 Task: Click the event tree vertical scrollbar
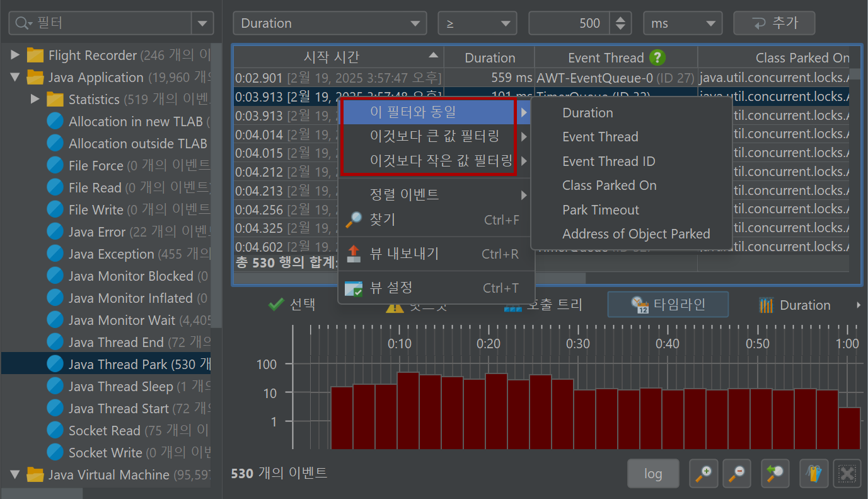pyautogui.click(x=216, y=186)
